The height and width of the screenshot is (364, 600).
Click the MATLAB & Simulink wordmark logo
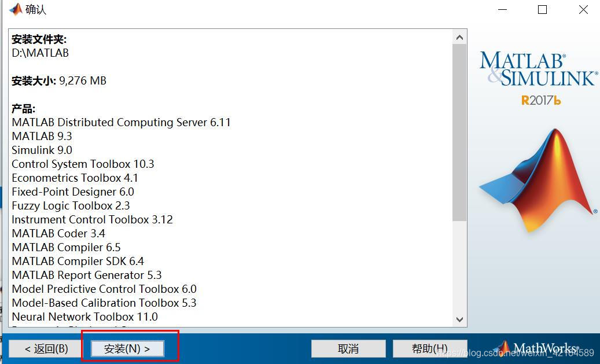click(538, 69)
